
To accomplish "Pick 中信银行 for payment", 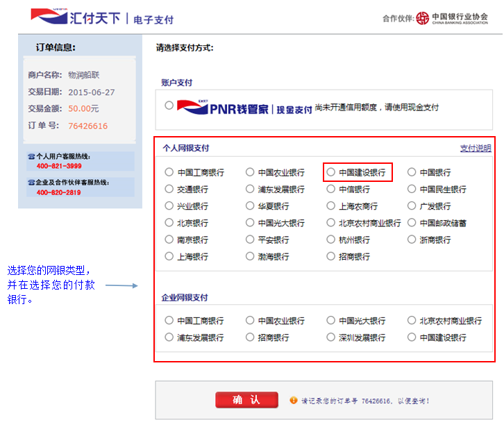I will pos(330,189).
